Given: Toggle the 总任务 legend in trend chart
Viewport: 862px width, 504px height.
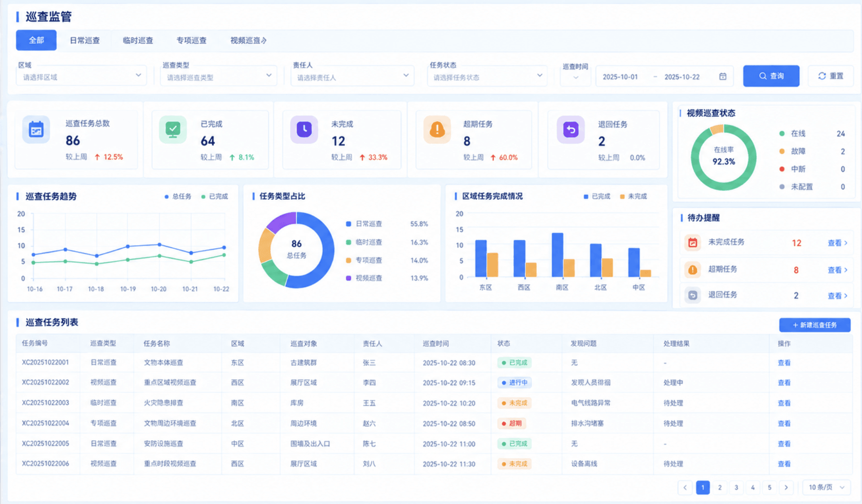Looking at the screenshot, I should (178, 197).
